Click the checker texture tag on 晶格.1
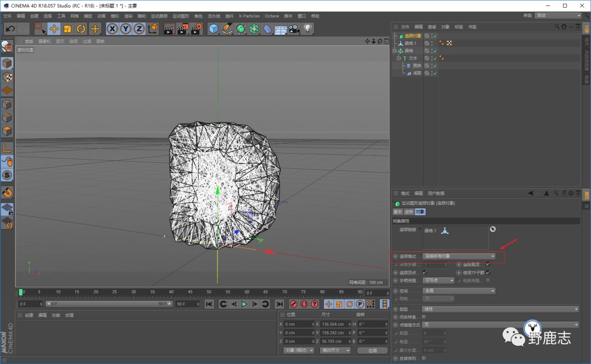 tap(449, 43)
